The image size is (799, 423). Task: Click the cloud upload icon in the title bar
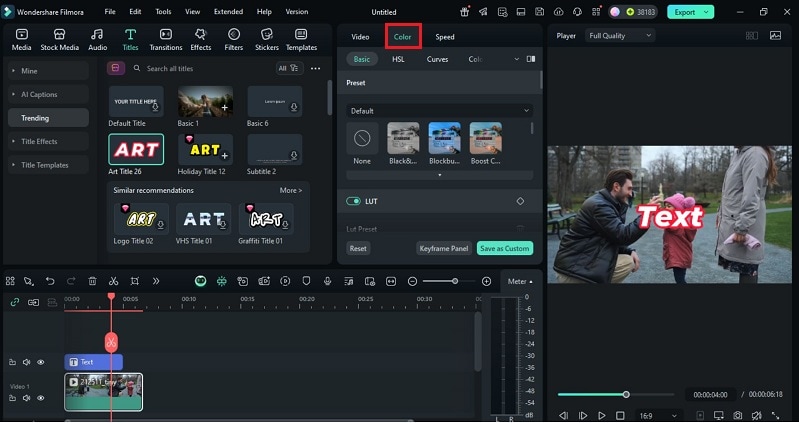[558, 12]
